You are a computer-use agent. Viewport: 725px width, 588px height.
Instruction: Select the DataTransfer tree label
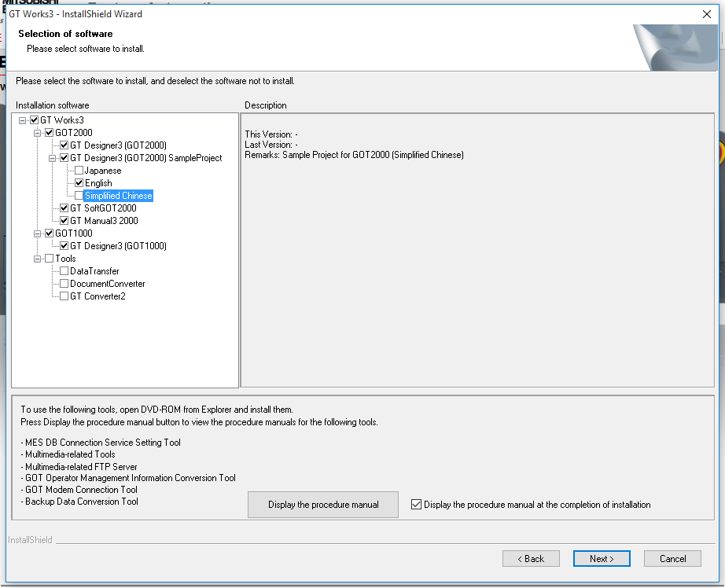94,271
